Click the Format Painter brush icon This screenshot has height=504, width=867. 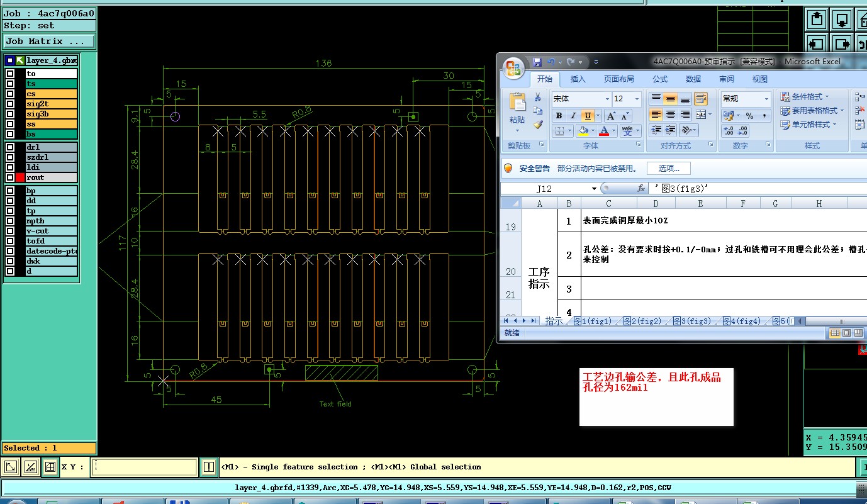click(x=538, y=125)
